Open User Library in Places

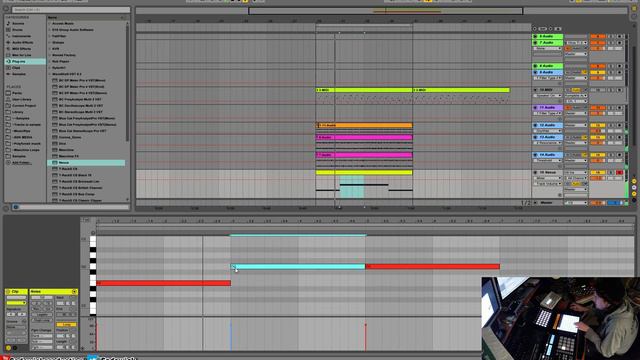[22, 99]
